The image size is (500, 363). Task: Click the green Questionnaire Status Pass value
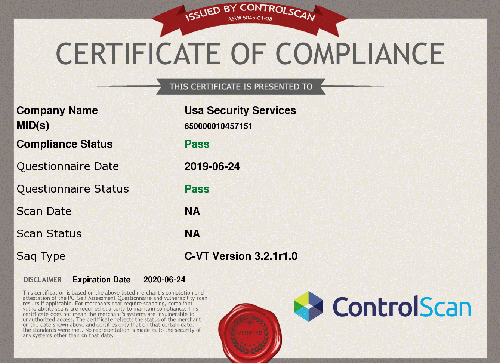point(197,189)
